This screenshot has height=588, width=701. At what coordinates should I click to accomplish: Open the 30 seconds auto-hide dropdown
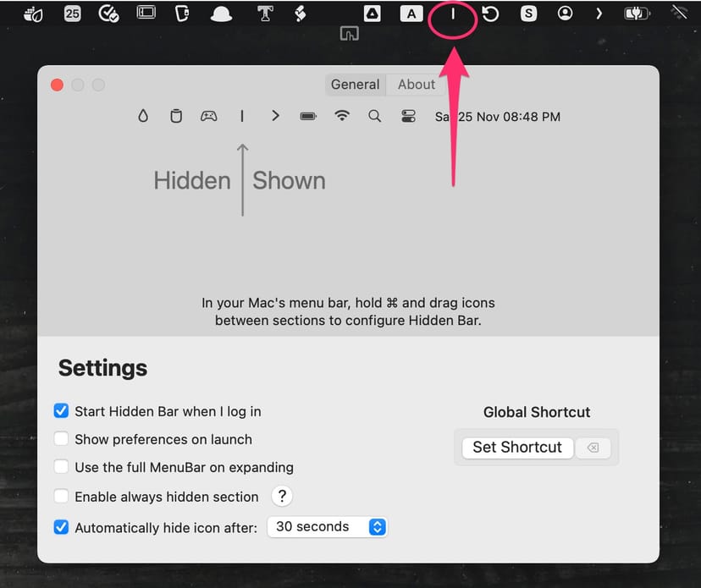tap(328, 527)
